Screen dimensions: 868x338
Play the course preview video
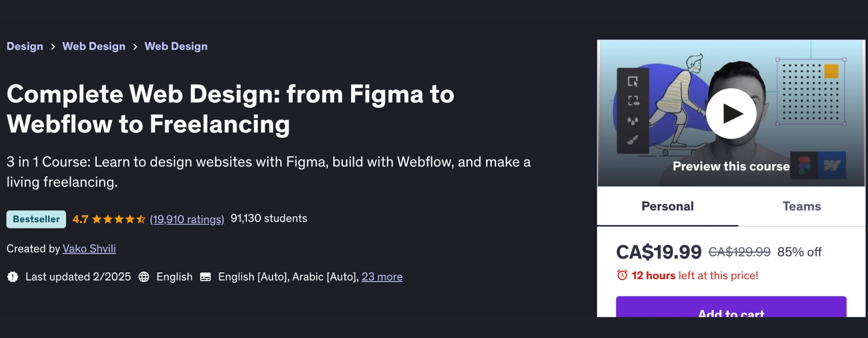[x=731, y=114]
